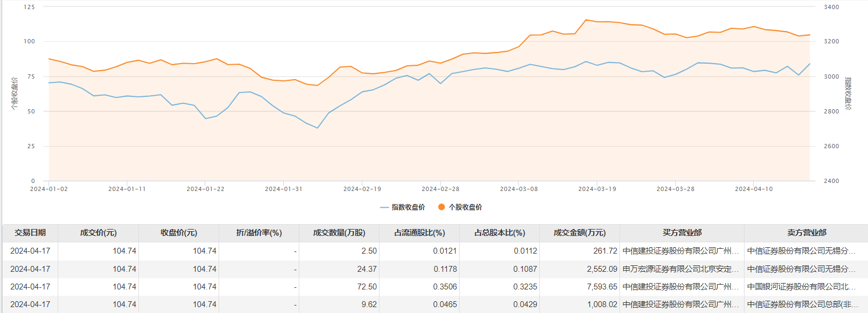
Task: Click the 买方营业部 column header
Action: (681, 233)
